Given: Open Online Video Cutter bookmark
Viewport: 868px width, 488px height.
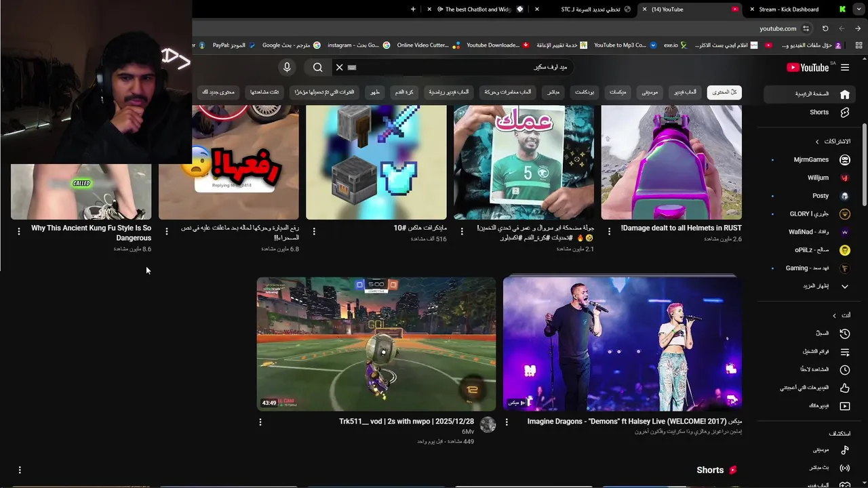Looking at the screenshot, I should click(x=429, y=45).
